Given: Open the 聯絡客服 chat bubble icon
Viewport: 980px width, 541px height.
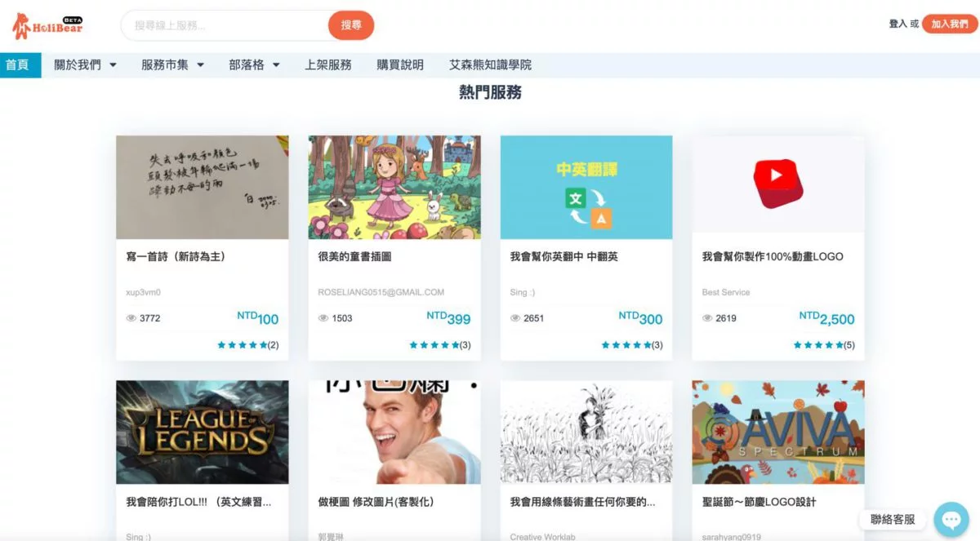Looking at the screenshot, I should coord(951,519).
